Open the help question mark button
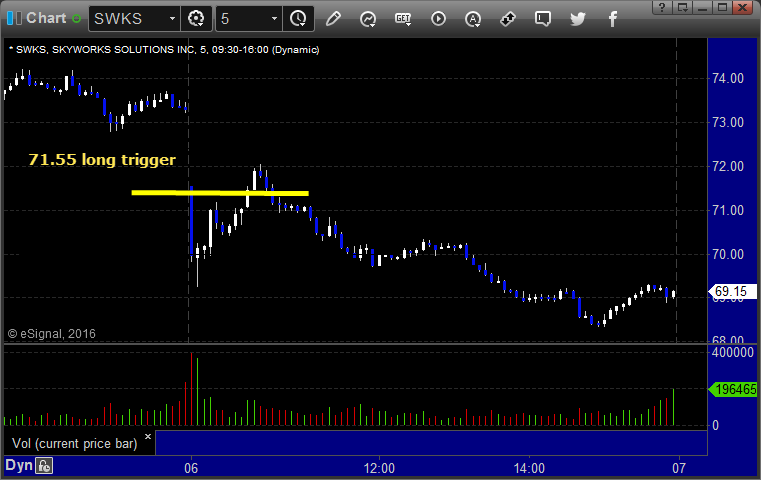Image resolution: width=761 pixels, height=480 pixels. click(662, 7)
